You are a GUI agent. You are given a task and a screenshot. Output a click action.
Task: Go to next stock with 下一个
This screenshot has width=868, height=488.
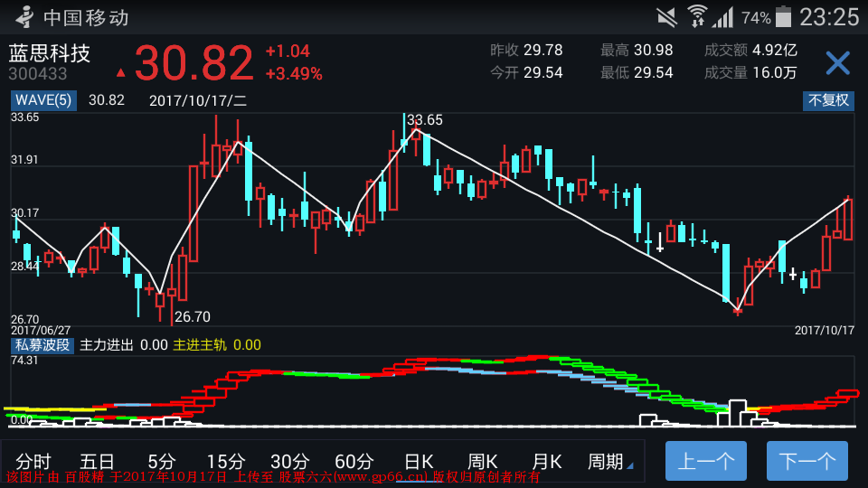[x=807, y=460]
